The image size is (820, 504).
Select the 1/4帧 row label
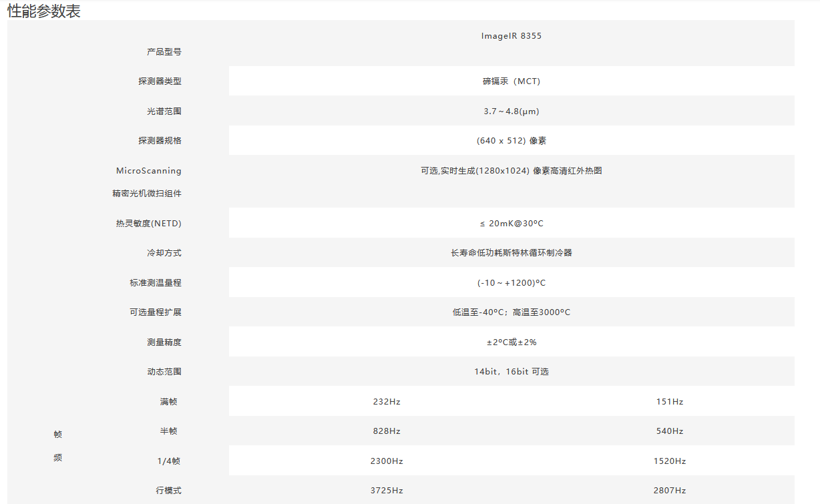coord(168,461)
